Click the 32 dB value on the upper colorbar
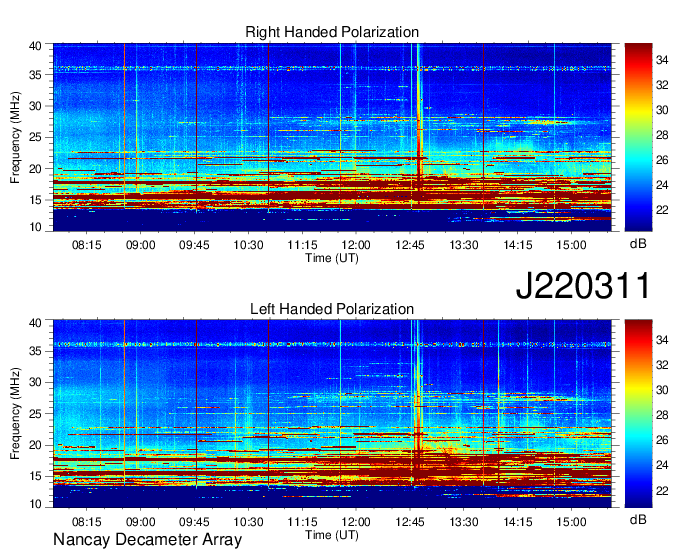Viewport: 680px width, 552px height. (662, 85)
